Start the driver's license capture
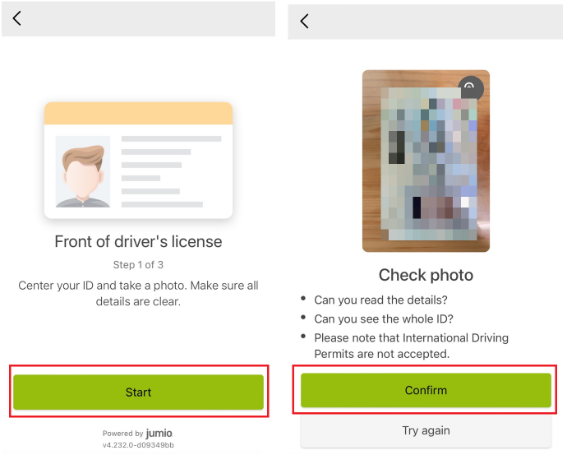 click(138, 392)
